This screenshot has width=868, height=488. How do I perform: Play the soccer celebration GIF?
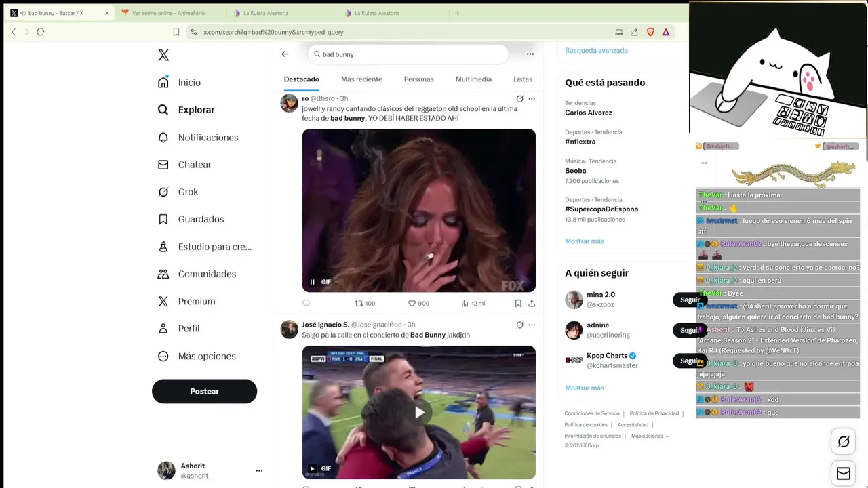419,412
